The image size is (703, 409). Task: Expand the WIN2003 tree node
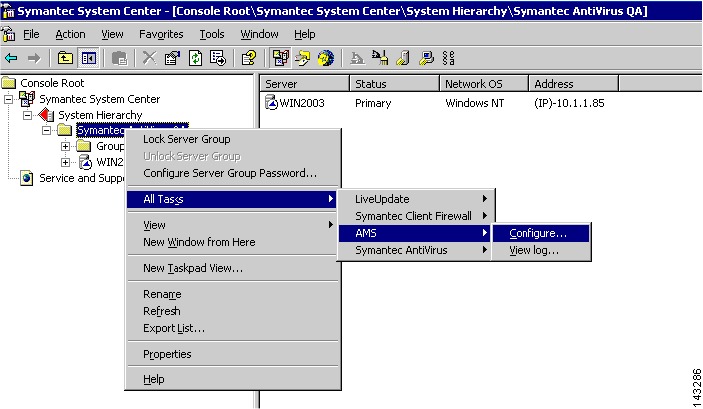tap(65, 162)
